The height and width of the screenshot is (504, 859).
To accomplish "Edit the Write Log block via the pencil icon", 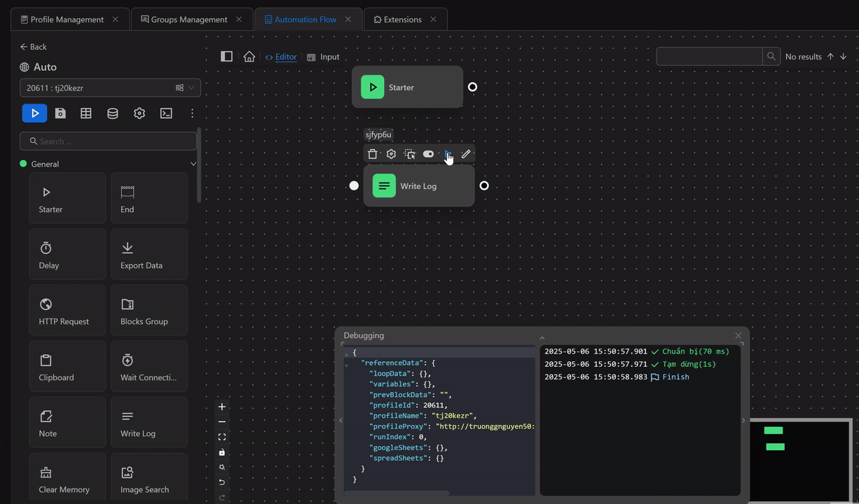I will (465, 154).
